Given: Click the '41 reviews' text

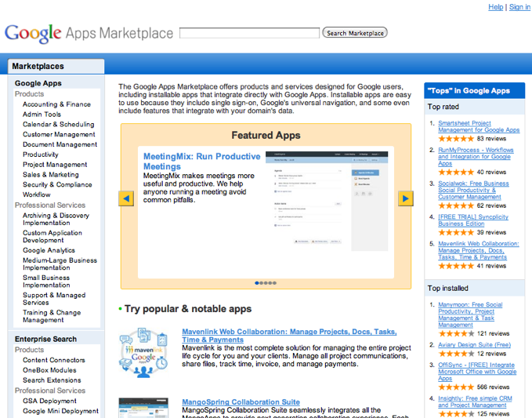Looking at the screenshot, I should click(491, 266).
